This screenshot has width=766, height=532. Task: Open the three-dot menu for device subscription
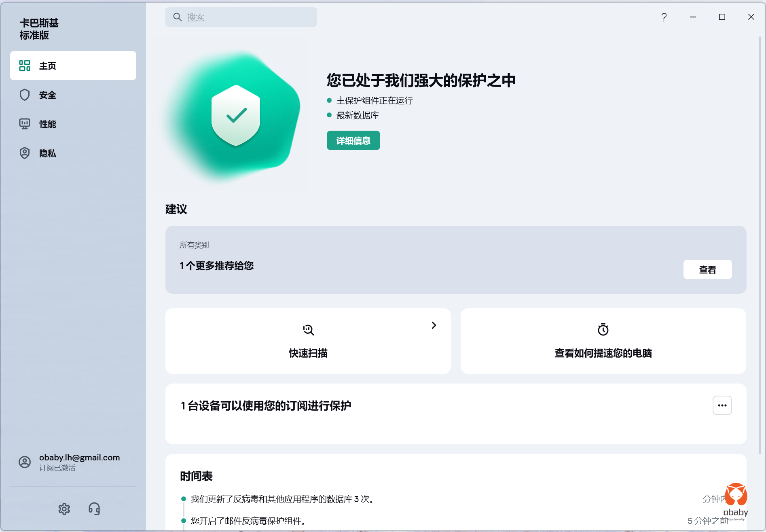point(722,405)
